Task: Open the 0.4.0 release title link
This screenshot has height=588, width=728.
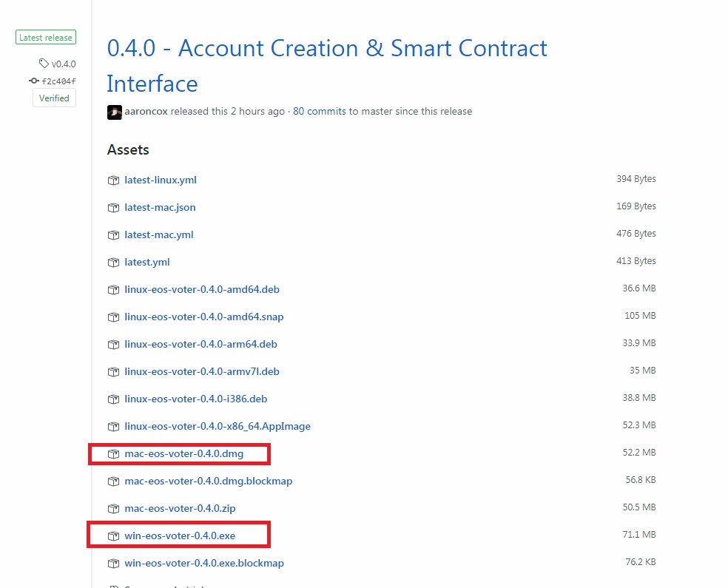Action: (327, 66)
